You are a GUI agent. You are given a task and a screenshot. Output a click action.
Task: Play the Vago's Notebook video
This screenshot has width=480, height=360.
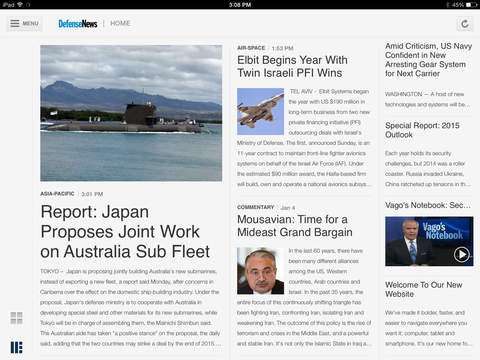click(x=462, y=255)
